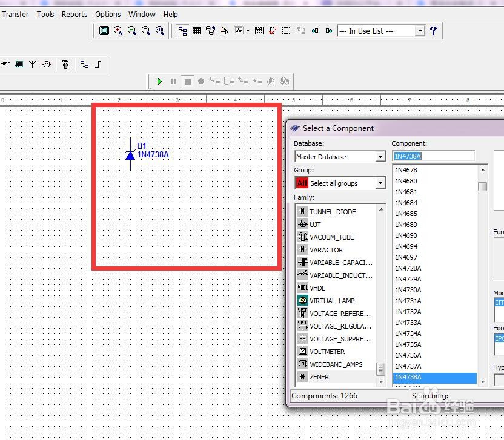Open the Database Manager icon
The image size is (504, 440).
(211, 31)
